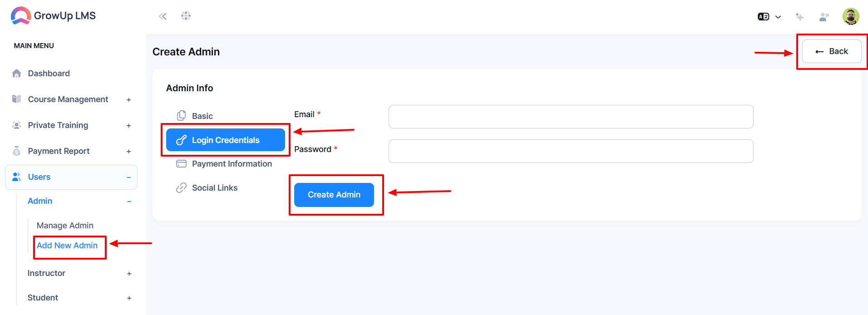Click the sparkle icon in header
This screenshot has height=315, width=868.
799,17
